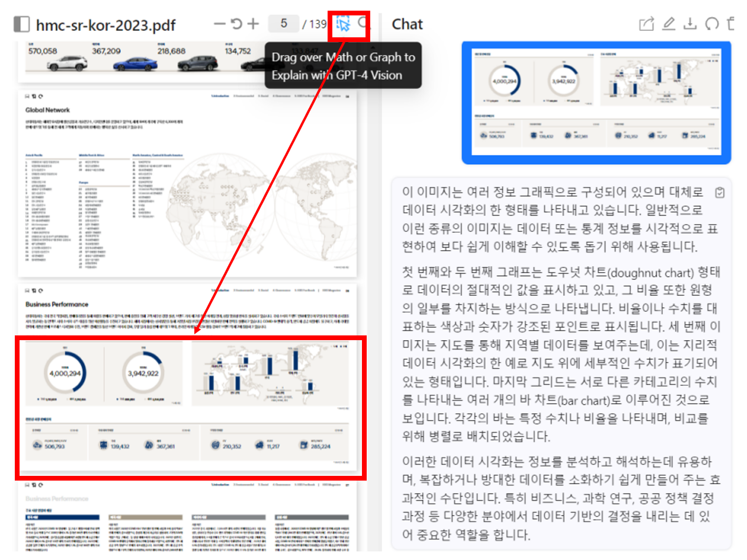Edit the current page number field
This screenshot has height=560, width=747.
coord(284,24)
